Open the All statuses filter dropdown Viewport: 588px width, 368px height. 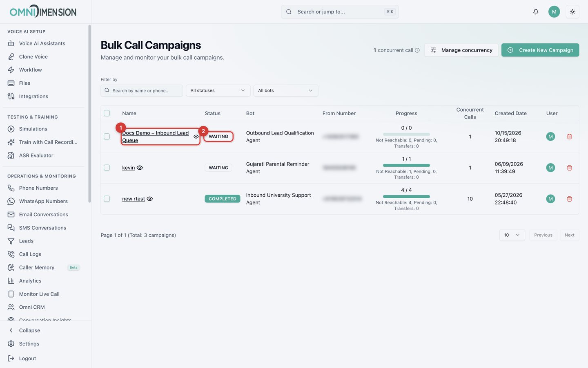[218, 90]
